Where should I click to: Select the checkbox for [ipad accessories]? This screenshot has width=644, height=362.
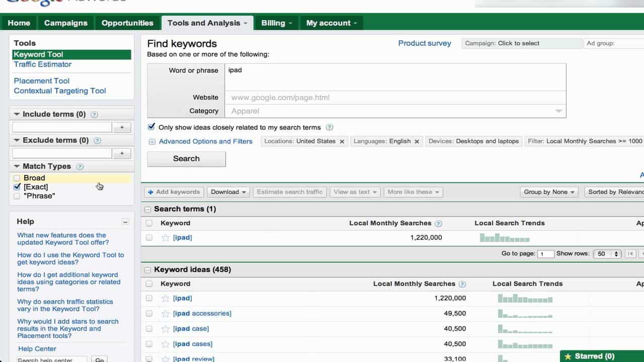(149, 313)
